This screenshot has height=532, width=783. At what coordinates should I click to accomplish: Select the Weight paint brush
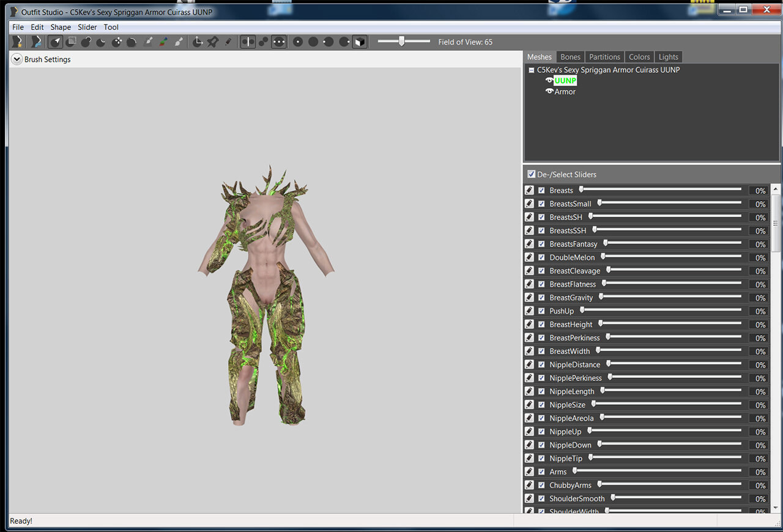(147, 42)
